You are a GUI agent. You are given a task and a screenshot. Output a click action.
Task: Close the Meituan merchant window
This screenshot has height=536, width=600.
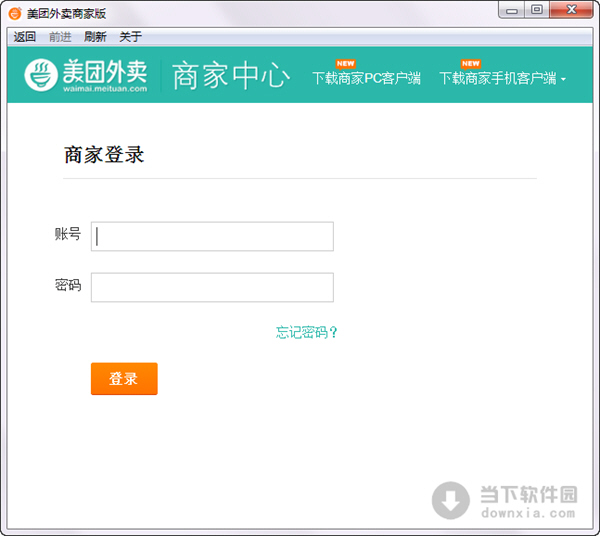click(x=570, y=10)
